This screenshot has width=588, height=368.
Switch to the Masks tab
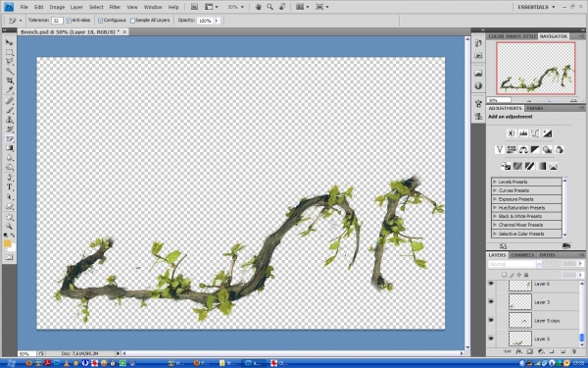point(535,108)
